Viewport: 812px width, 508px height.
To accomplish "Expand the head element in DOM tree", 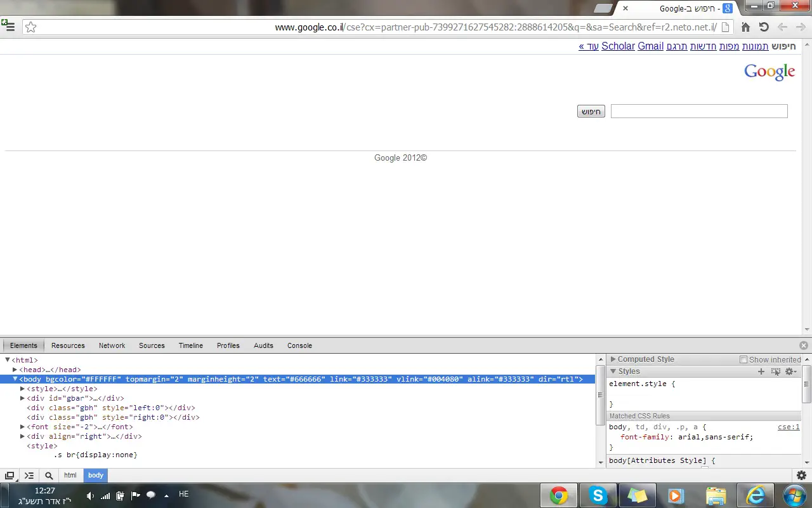I will tap(15, 370).
